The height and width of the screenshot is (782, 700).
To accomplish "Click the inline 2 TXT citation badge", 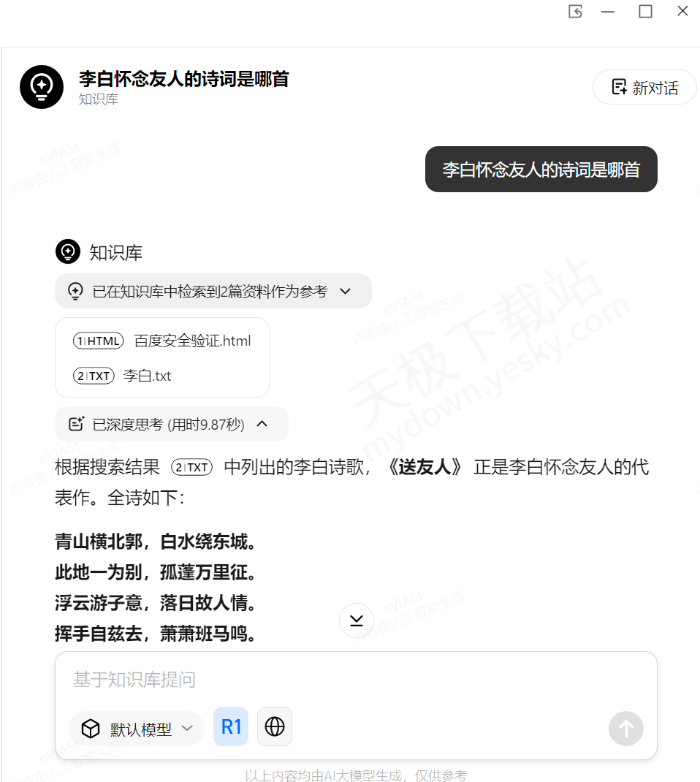I will 192,467.
